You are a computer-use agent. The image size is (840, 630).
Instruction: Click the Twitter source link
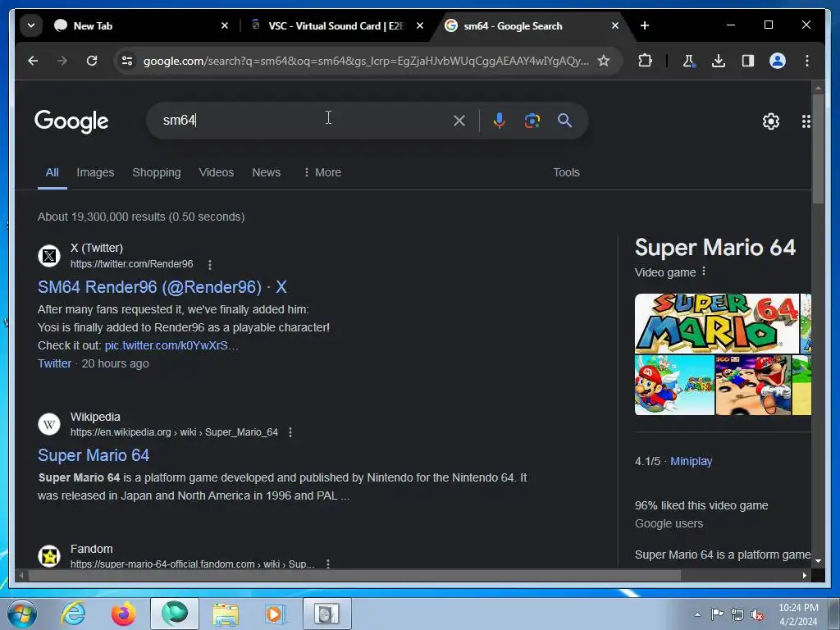tap(55, 363)
